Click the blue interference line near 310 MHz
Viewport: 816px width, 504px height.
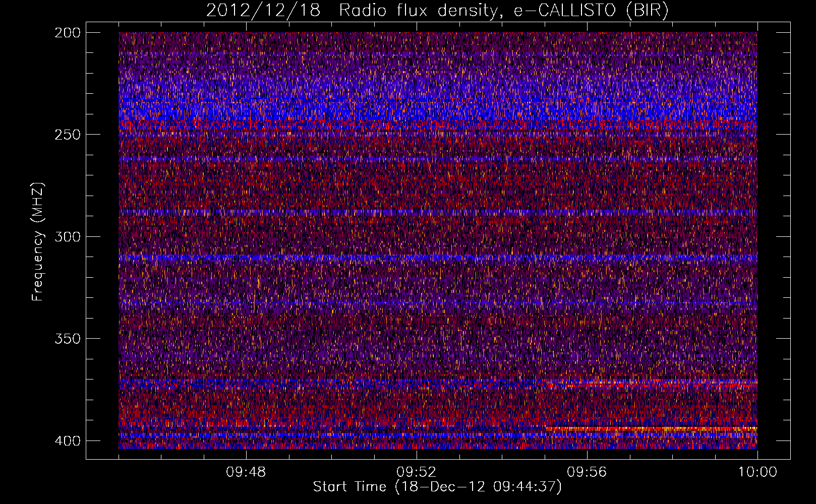(x=438, y=258)
